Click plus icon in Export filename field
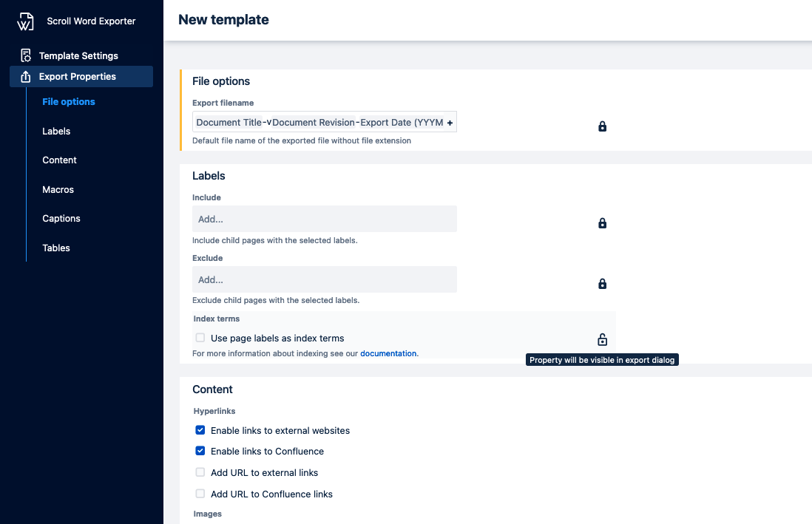The height and width of the screenshot is (524, 812). pyautogui.click(x=450, y=123)
